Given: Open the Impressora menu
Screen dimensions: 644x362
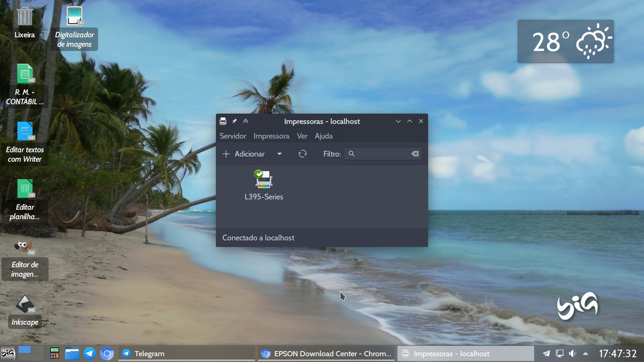Looking at the screenshot, I should tap(271, 136).
